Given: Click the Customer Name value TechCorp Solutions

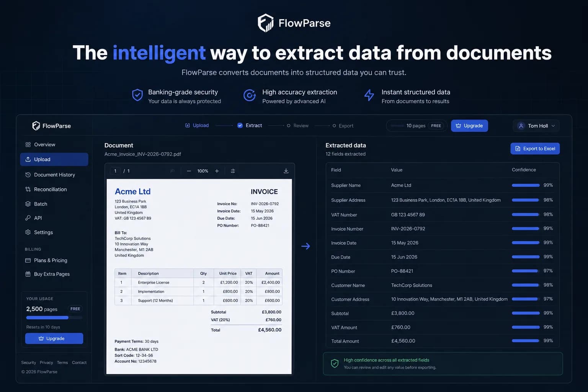Looking at the screenshot, I should [412, 285].
